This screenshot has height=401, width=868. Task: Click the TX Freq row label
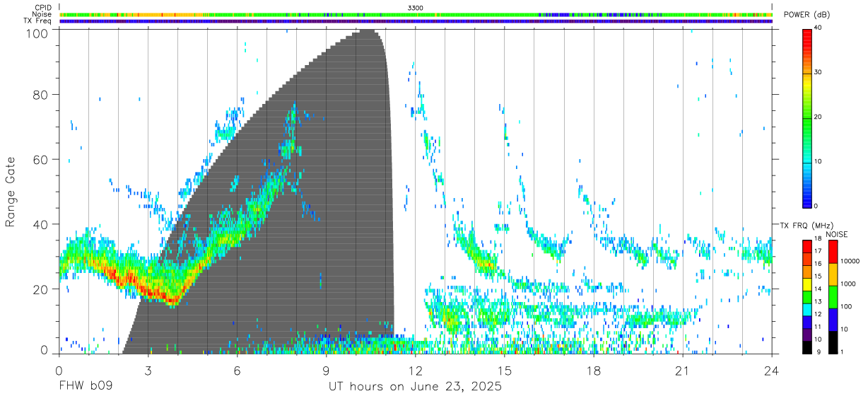coord(37,21)
